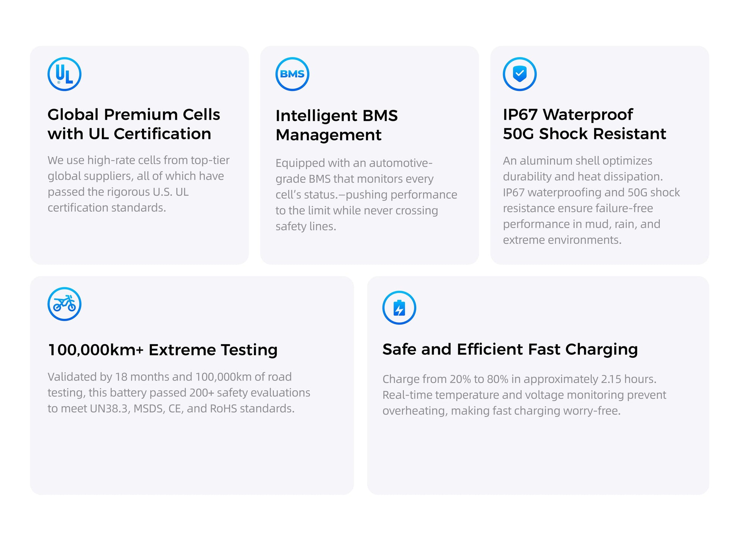The height and width of the screenshot is (560, 737).
Task: Click the UL certification circle icon
Action: click(x=64, y=74)
